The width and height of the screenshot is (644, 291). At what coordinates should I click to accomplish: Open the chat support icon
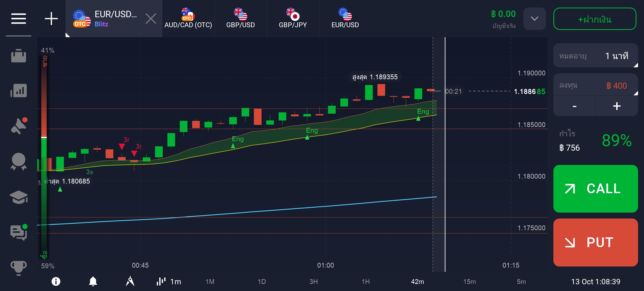coord(18,232)
